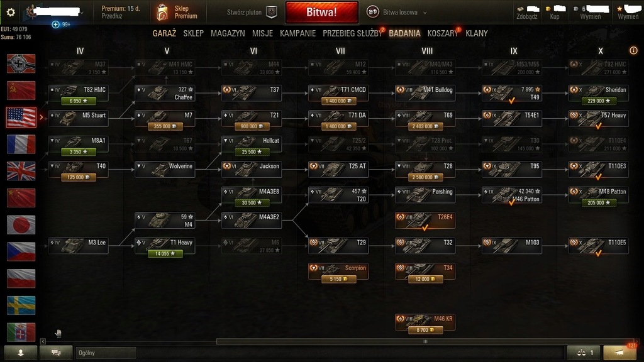Click the horizontal tech tree scrollbar
Image resolution: width=644 pixels, height=362 pixels.
[x=425, y=341]
